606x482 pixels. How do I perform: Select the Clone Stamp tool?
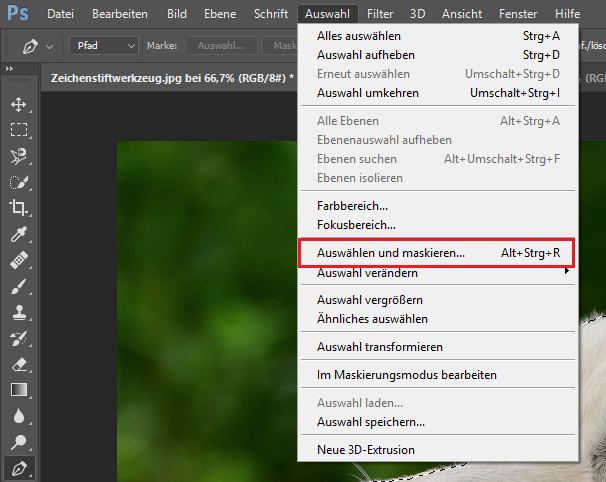pos(18,312)
